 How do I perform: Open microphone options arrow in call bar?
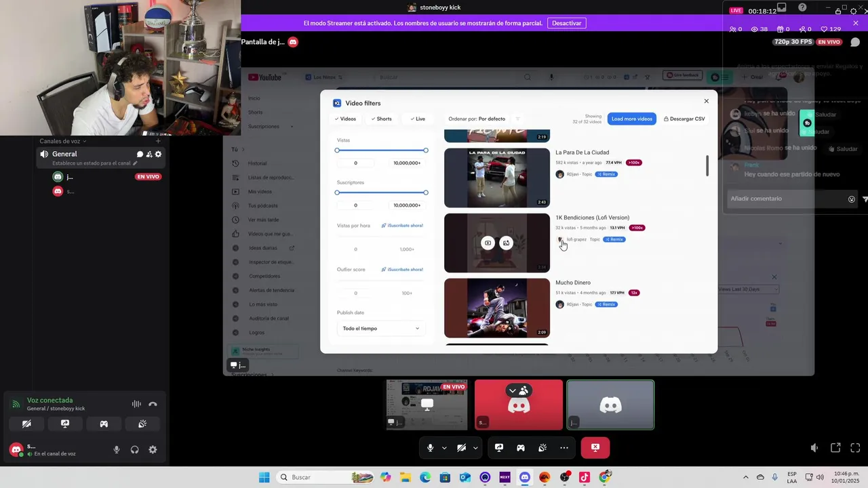444,448
